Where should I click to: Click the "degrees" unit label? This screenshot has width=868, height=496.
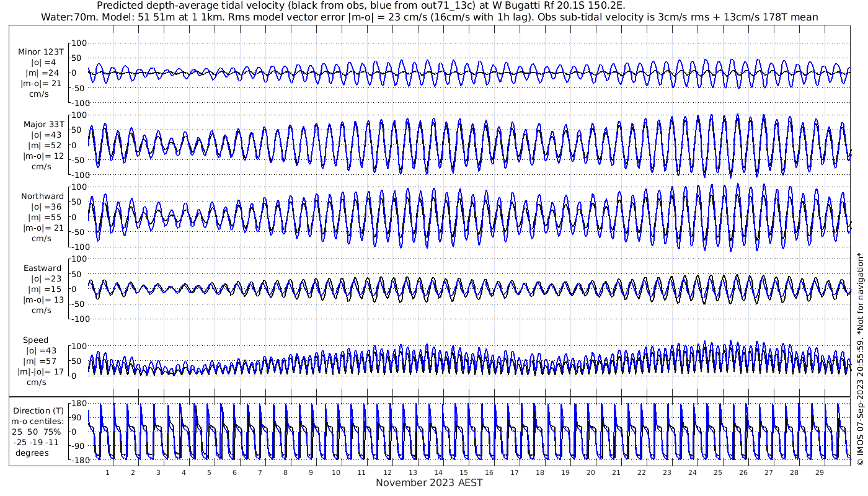[x=33, y=453]
